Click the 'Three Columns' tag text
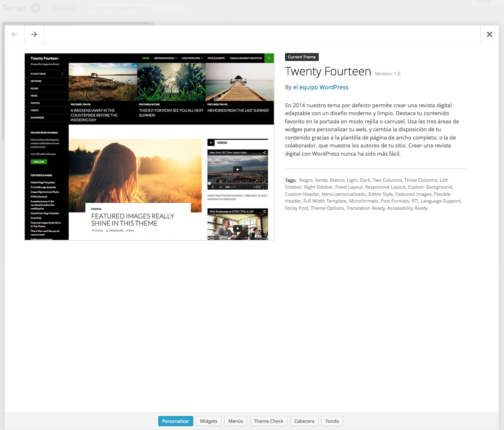Image resolution: width=504 pixels, height=430 pixels. tap(421, 180)
